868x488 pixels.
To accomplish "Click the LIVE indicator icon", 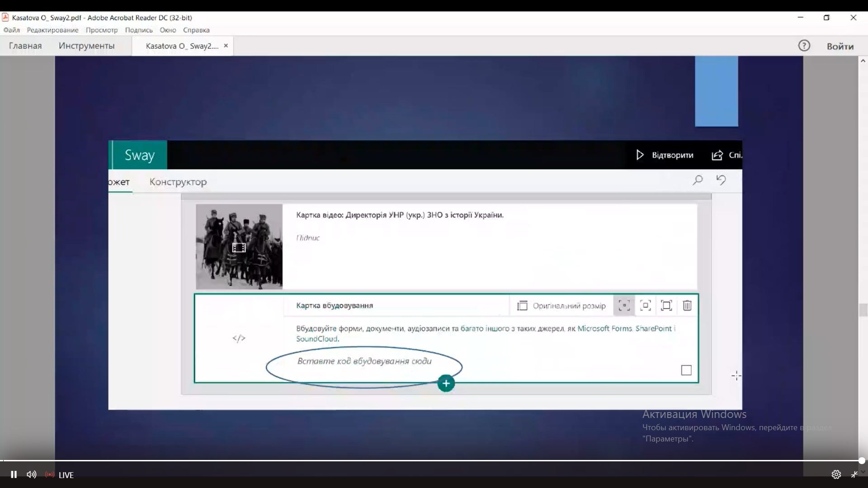I will 50,474.
